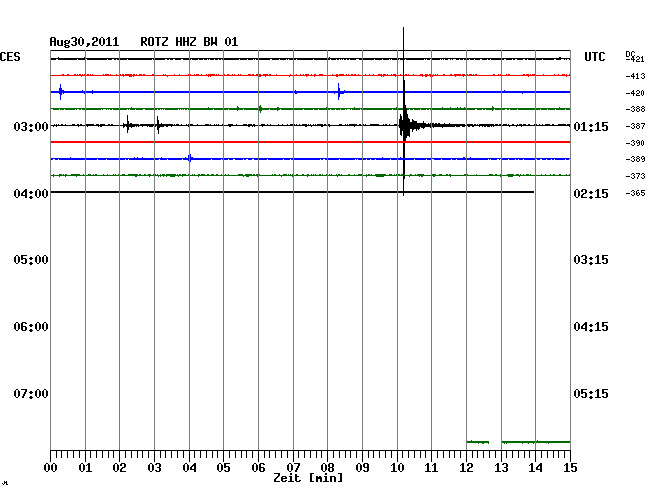Click the 09 minute tick label
The height and width of the screenshot is (494, 650).
click(x=362, y=468)
